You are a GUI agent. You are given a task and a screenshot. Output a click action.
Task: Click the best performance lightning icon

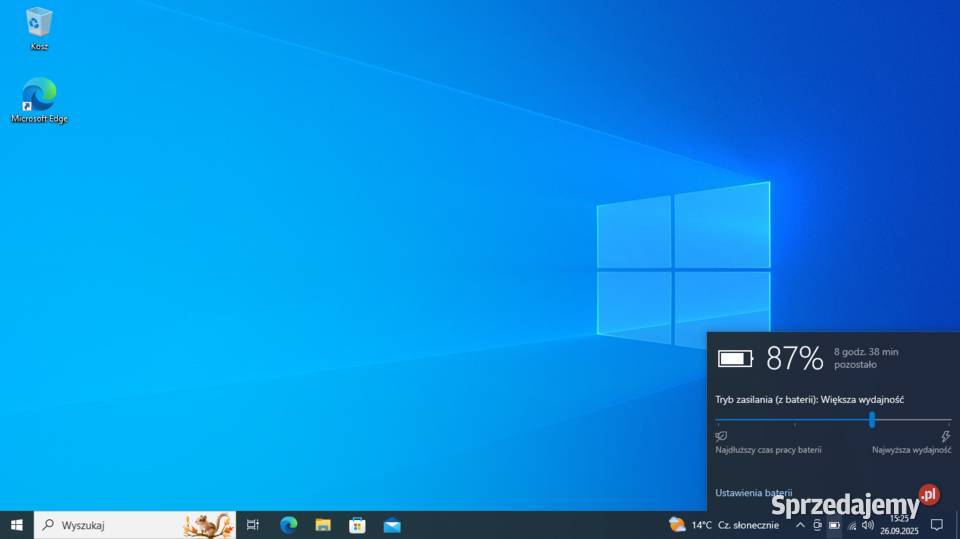945,436
